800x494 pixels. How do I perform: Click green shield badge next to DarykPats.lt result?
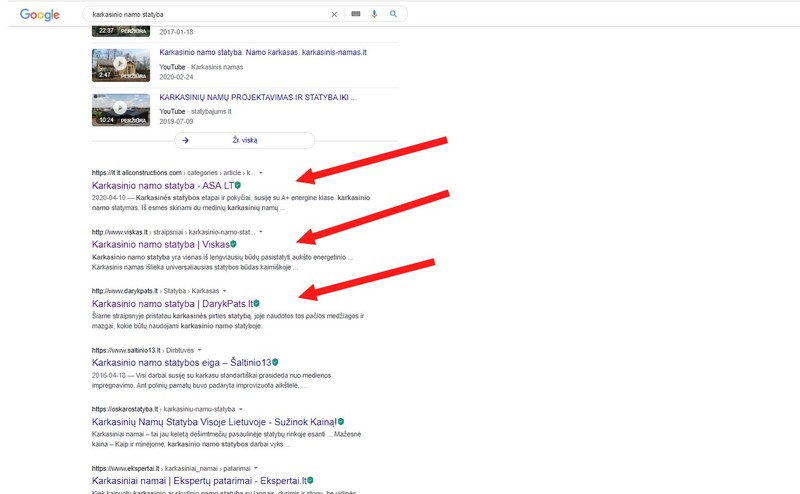257,303
